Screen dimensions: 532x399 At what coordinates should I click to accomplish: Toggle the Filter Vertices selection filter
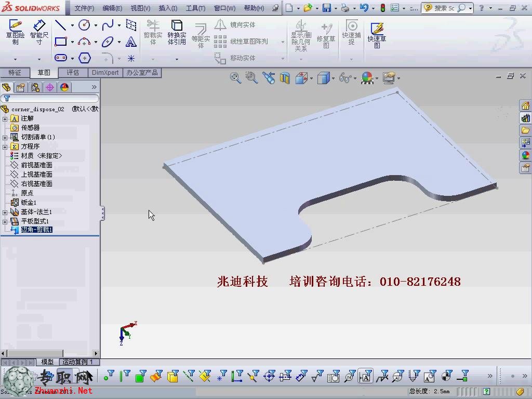coord(109,376)
